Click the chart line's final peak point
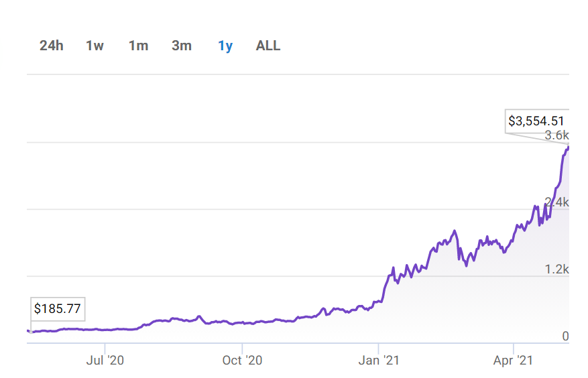Screen dimensions: 588x378 [569, 147]
